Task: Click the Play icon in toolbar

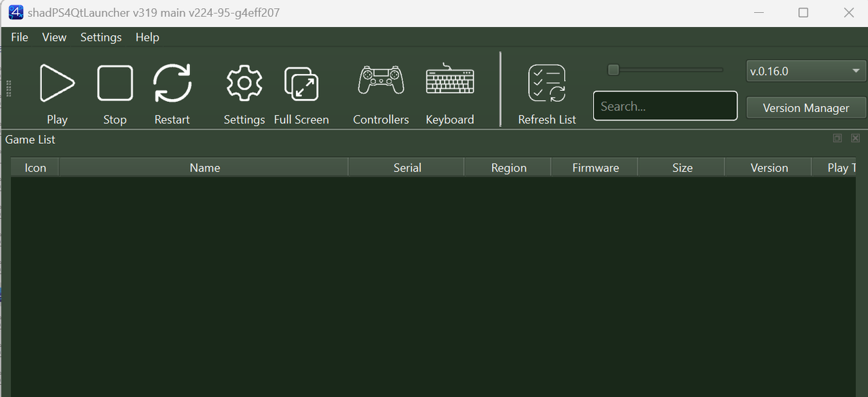Action: click(x=57, y=83)
